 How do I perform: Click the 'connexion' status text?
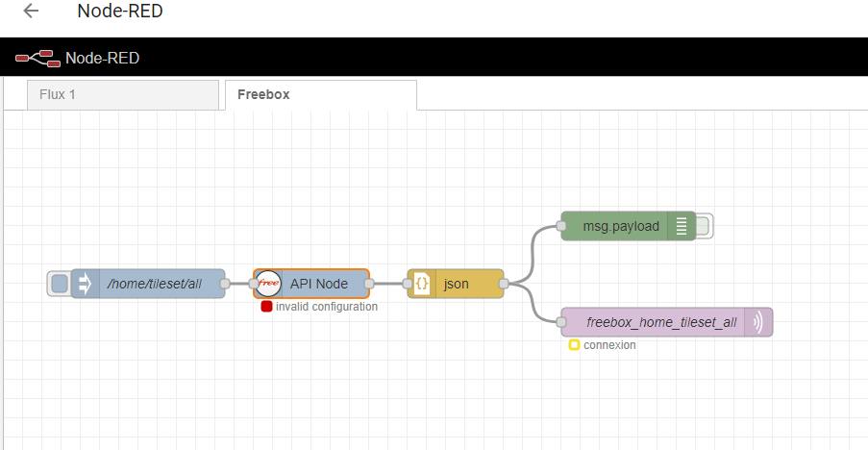click(609, 345)
